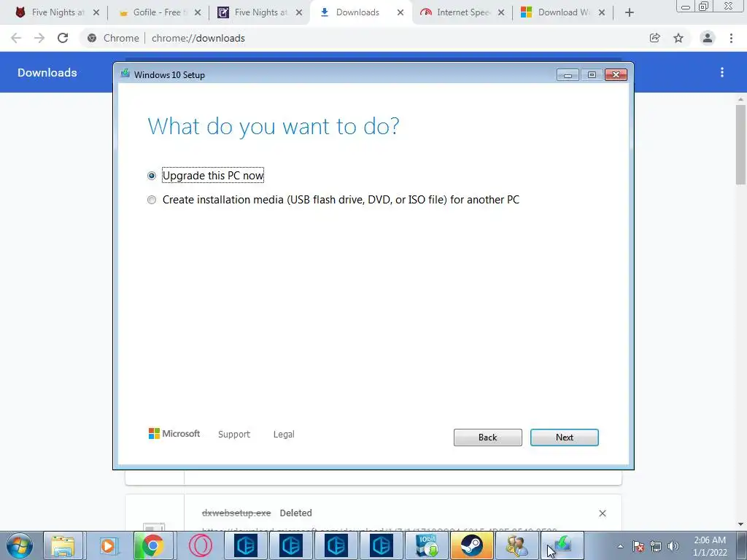Open Windows Media Player from taskbar
747x560 pixels.
[108, 545]
